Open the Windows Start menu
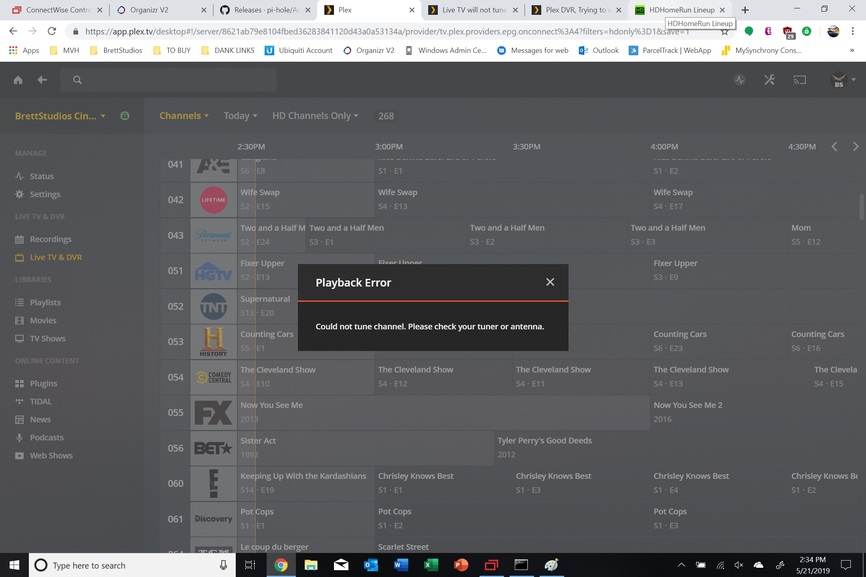866x577 pixels. point(14,565)
